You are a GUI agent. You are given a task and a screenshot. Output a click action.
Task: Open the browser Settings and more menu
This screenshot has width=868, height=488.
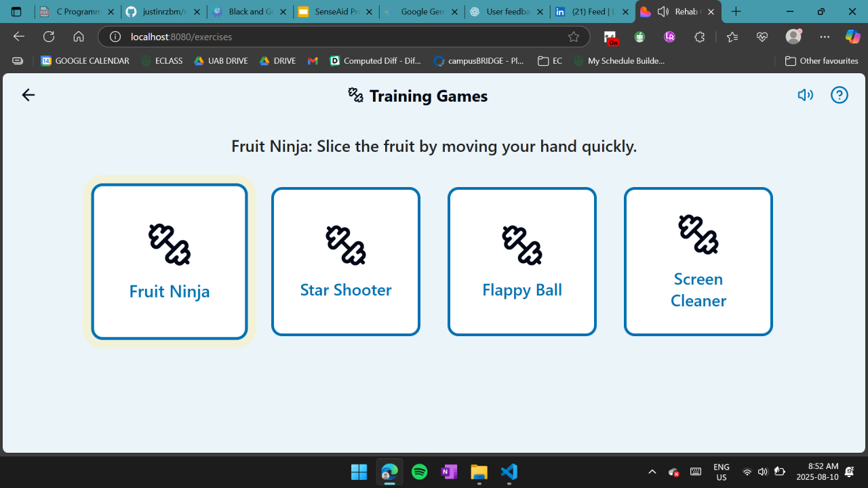825,37
